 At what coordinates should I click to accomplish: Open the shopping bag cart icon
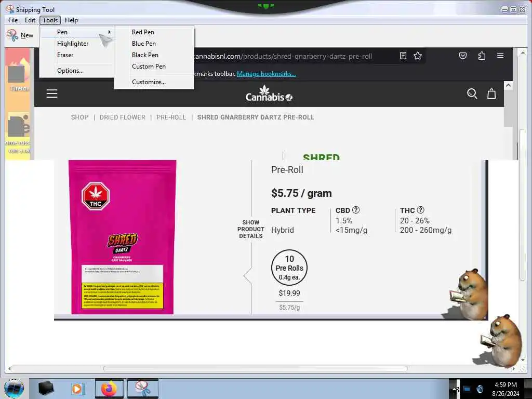click(x=491, y=94)
